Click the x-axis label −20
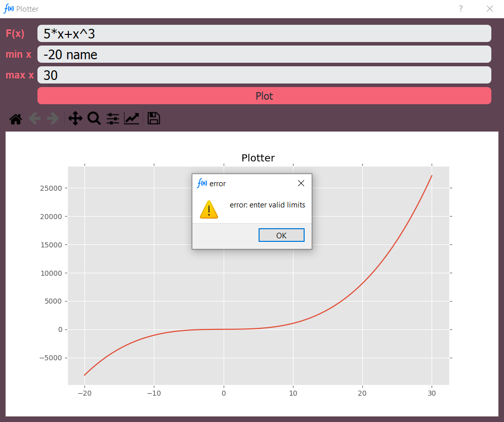 point(85,393)
